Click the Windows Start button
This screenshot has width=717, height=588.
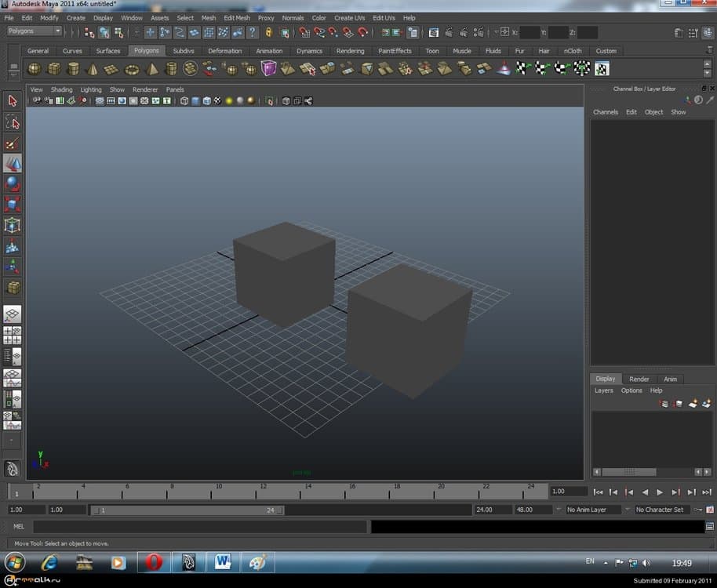coord(15,562)
